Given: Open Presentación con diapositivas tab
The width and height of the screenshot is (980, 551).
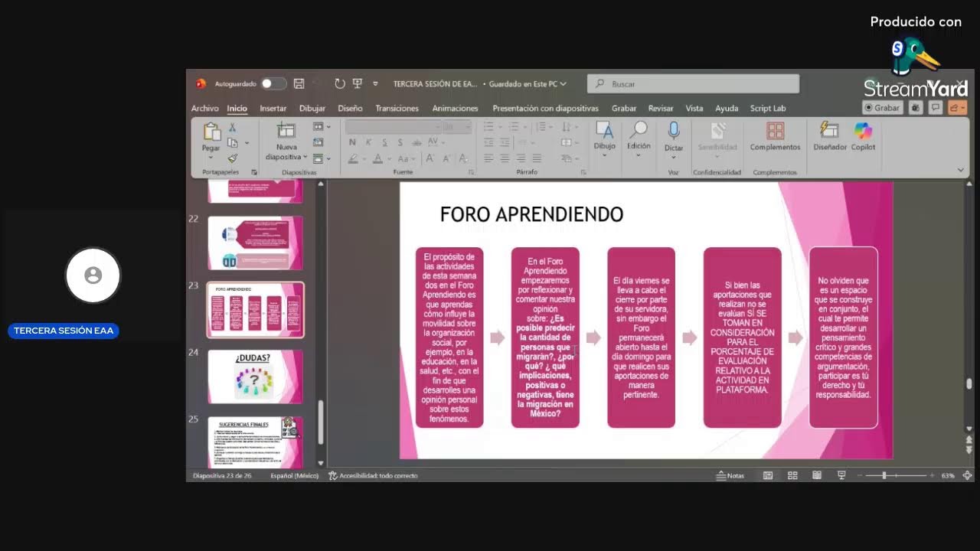Looking at the screenshot, I should (545, 109).
